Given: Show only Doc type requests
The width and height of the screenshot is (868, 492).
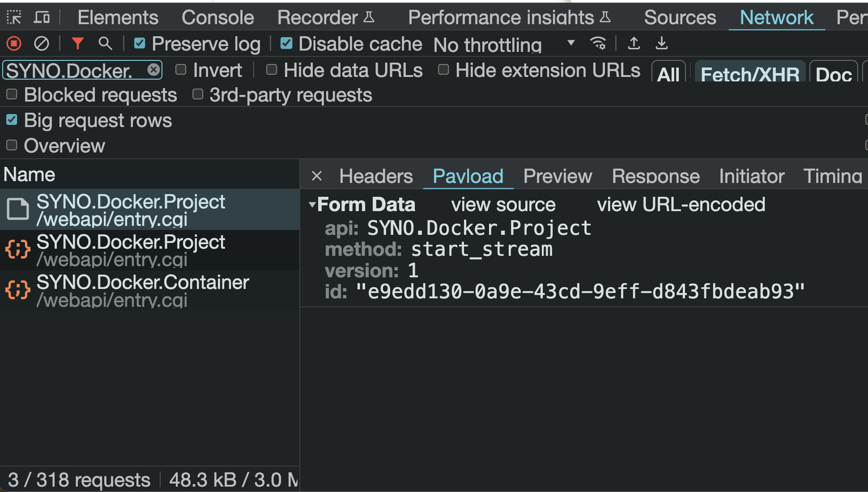Looking at the screenshot, I should [x=834, y=75].
